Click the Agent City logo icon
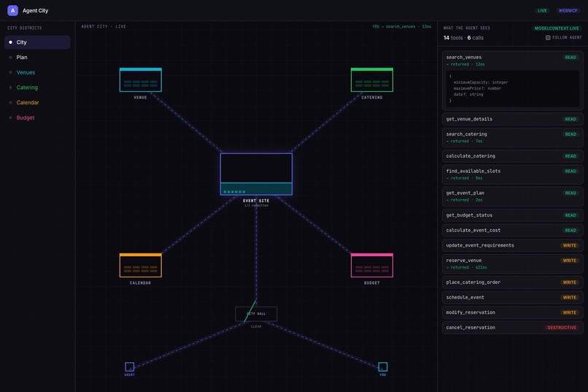 (x=12, y=10)
